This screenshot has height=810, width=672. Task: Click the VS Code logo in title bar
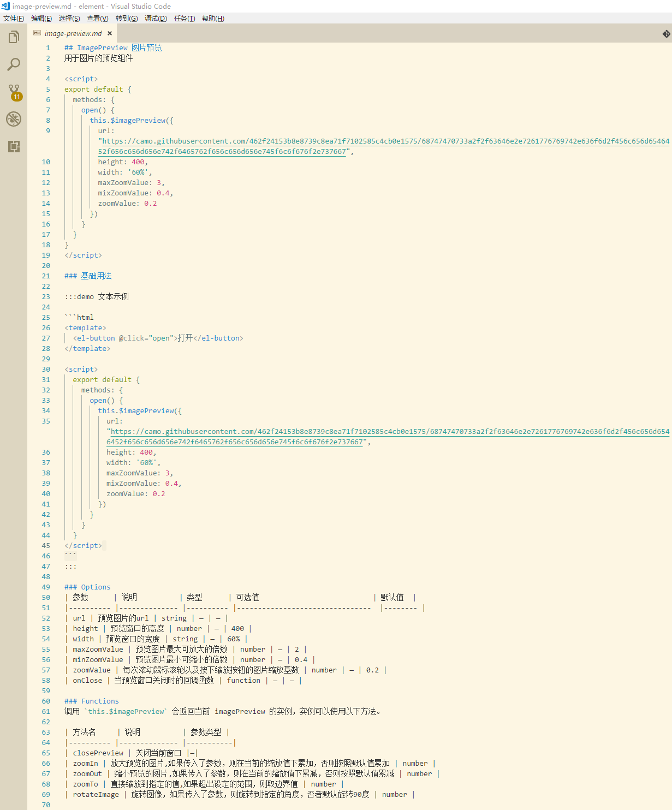pyautogui.click(x=5, y=6)
